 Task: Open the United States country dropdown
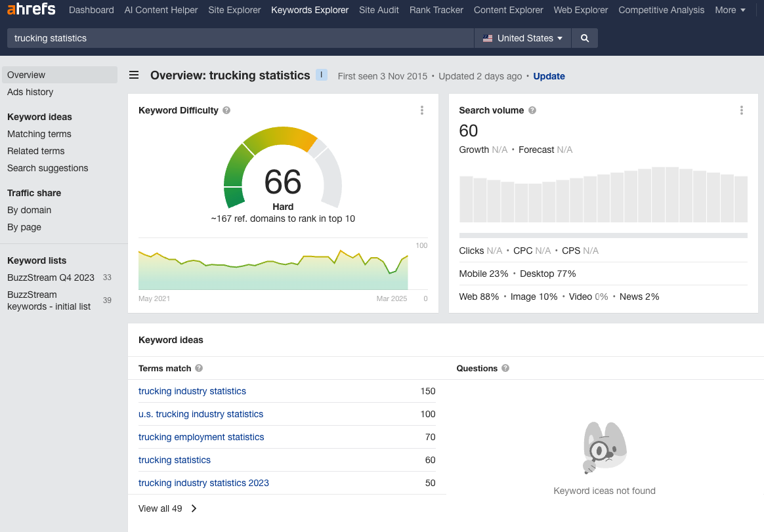(522, 38)
